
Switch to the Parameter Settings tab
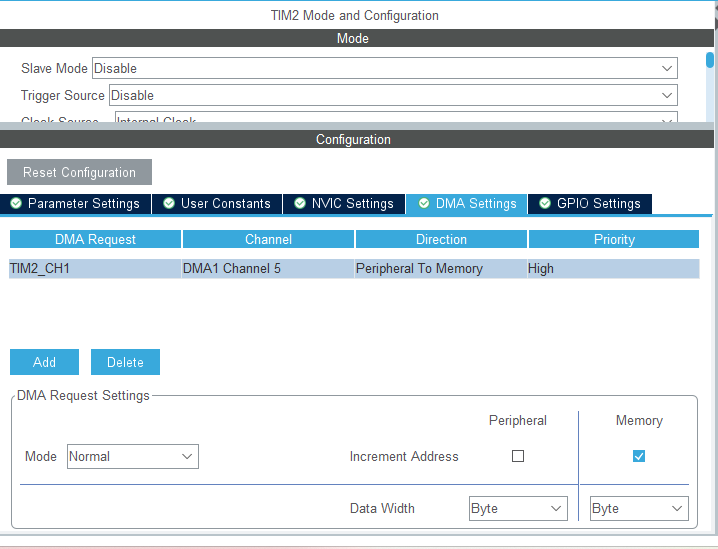tap(76, 203)
